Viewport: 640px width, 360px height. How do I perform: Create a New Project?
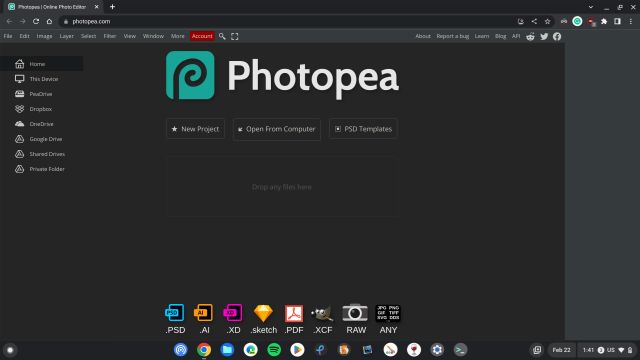tap(196, 129)
